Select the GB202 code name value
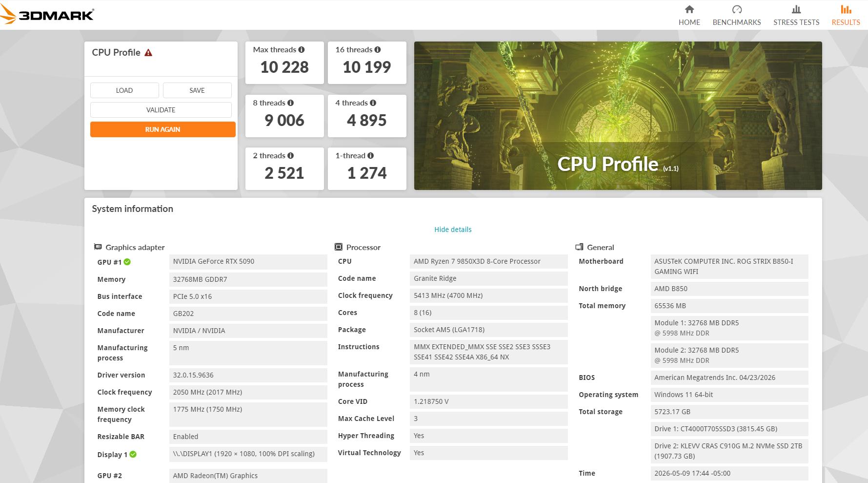 248,314
